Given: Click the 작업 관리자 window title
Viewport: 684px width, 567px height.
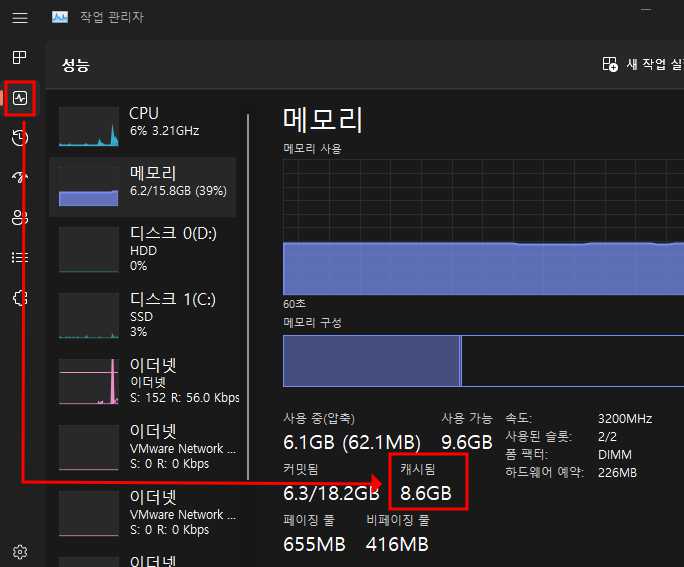Looking at the screenshot, I should [112, 17].
